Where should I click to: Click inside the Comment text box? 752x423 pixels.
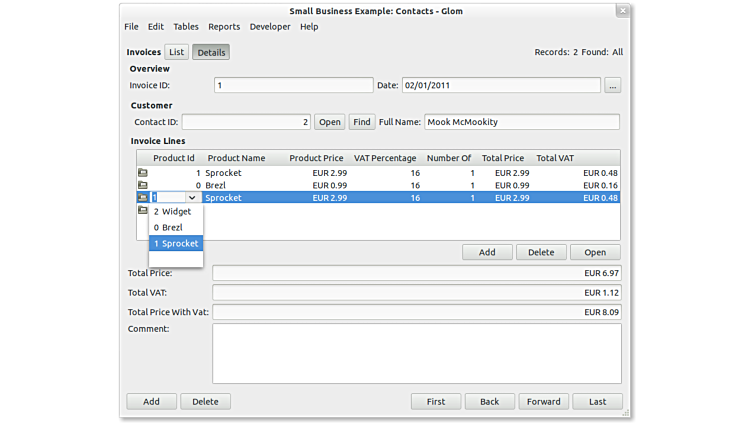[416, 352]
